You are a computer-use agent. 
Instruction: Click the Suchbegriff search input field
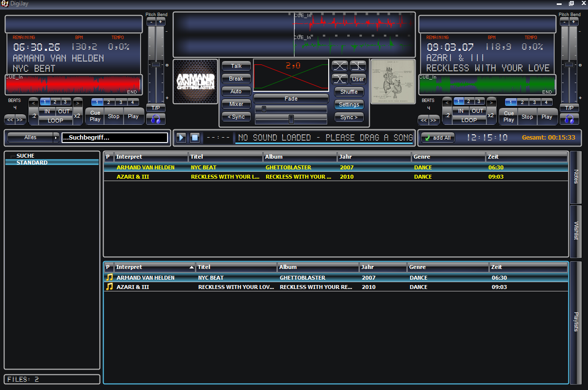[x=114, y=138]
